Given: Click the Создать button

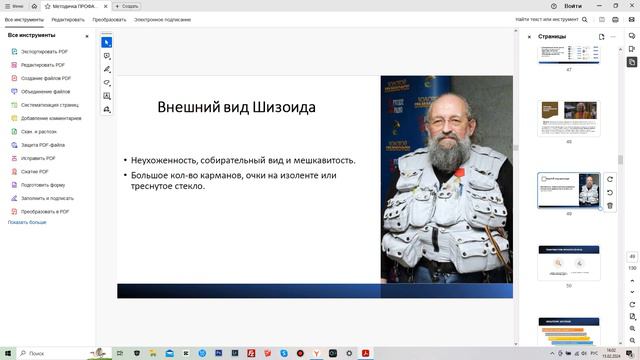Looking at the screenshot, I should (x=127, y=6).
